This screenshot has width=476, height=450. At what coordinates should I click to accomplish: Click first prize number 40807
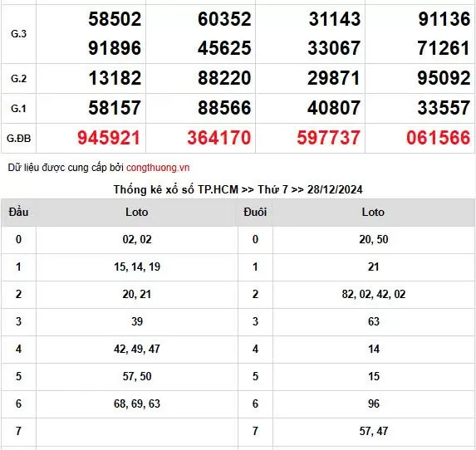click(x=334, y=108)
